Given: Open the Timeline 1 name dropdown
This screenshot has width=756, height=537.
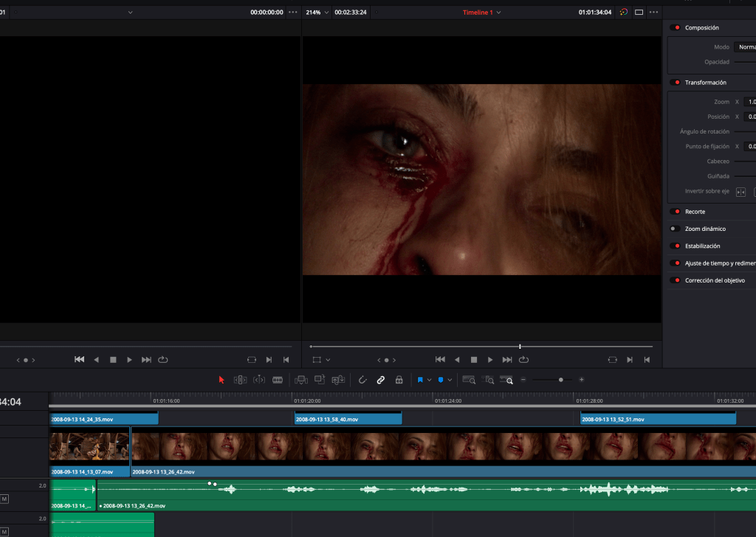Looking at the screenshot, I should (x=499, y=13).
